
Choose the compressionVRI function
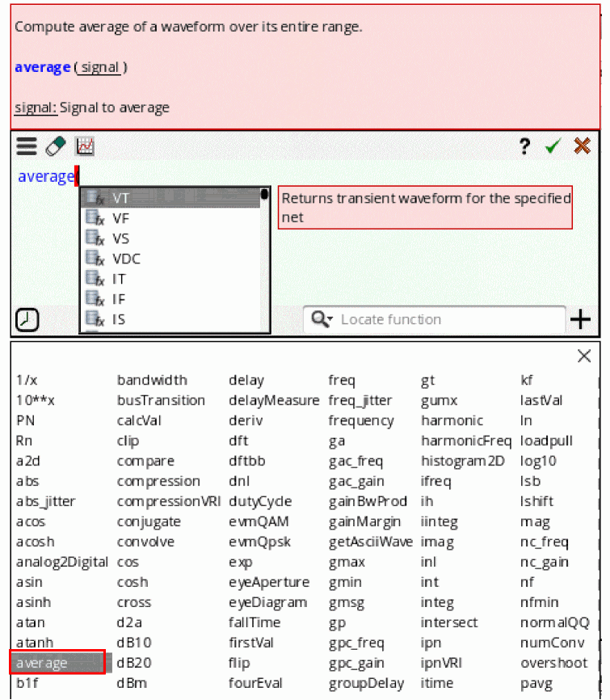coord(169,501)
